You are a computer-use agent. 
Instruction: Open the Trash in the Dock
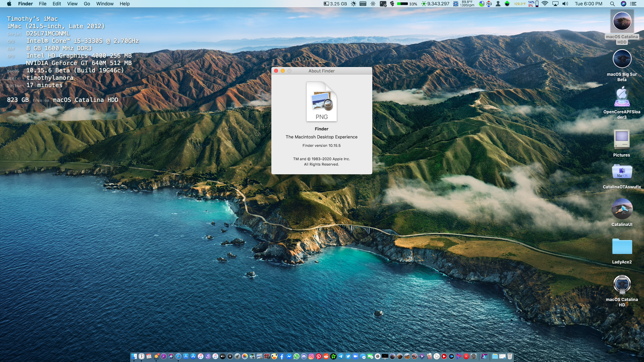coord(510,356)
